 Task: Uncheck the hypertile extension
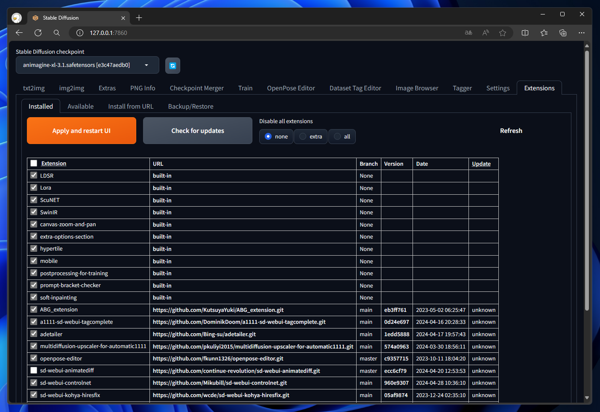[34, 249]
